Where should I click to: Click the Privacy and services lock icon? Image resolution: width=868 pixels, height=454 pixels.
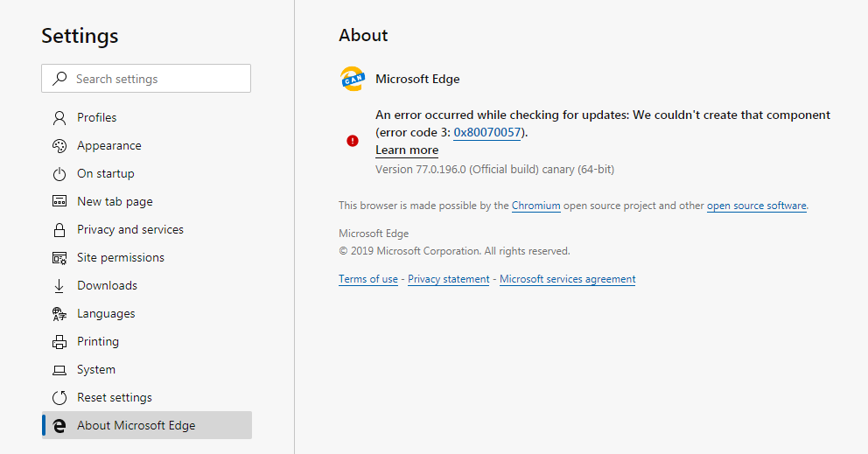pyautogui.click(x=59, y=230)
